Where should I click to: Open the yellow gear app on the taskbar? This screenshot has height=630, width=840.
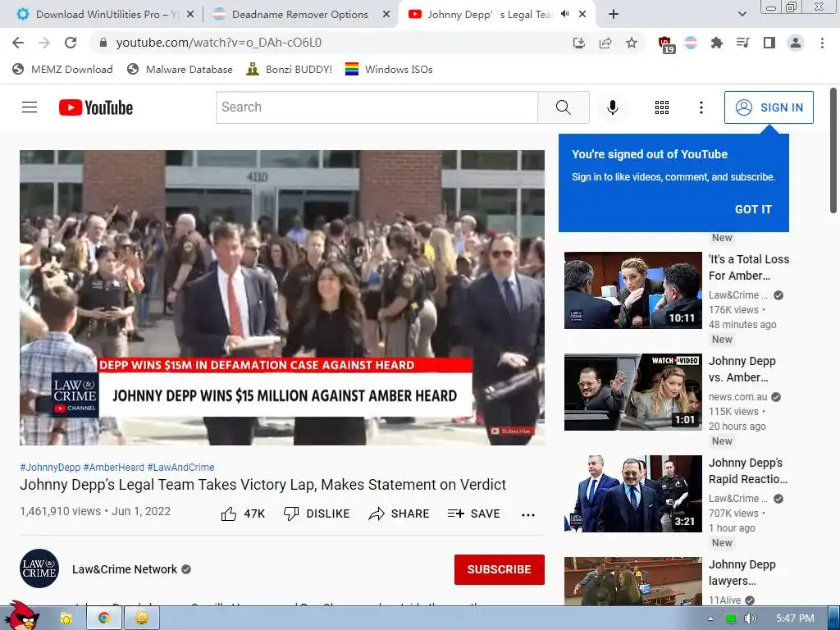coord(141,619)
